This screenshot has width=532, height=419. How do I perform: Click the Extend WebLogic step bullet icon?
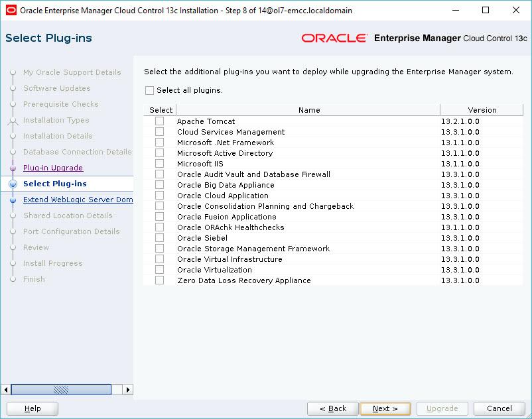(13, 200)
